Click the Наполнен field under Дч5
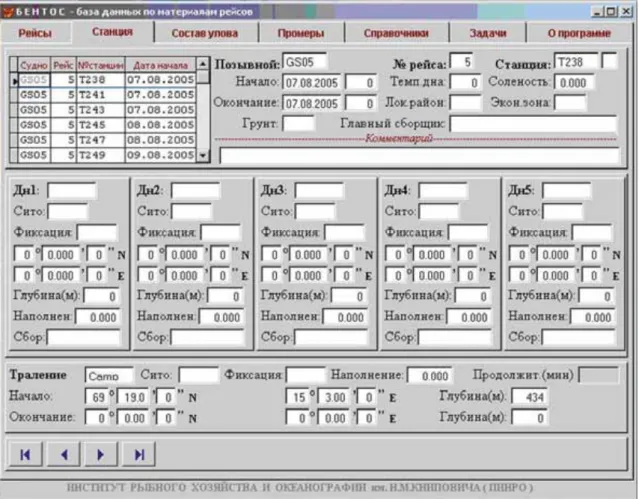 point(593,317)
